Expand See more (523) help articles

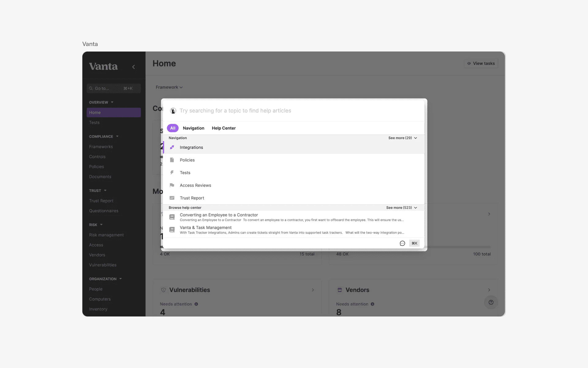point(401,208)
